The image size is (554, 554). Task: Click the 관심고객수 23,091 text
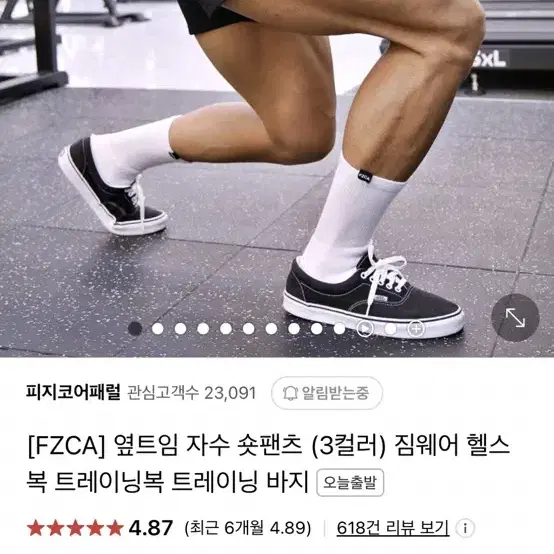[x=191, y=393]
